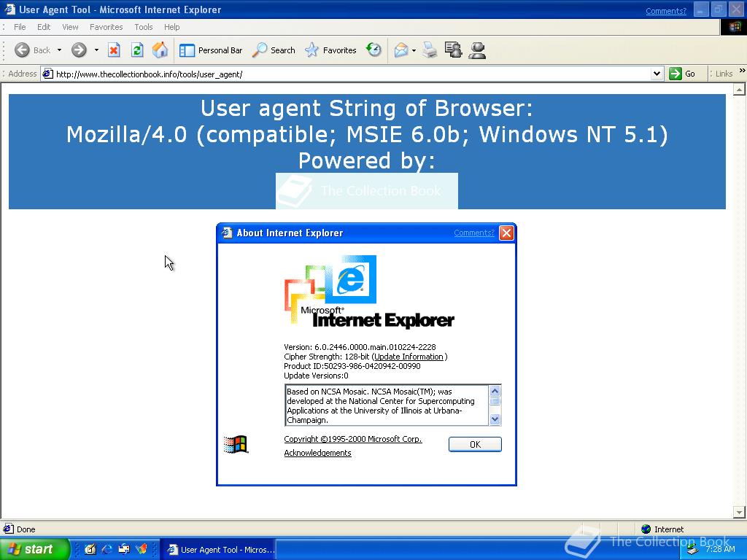Expand the Mail dropdown arrow
The width and height of the screenshot is (747, 560).
[x=414, y=50]
